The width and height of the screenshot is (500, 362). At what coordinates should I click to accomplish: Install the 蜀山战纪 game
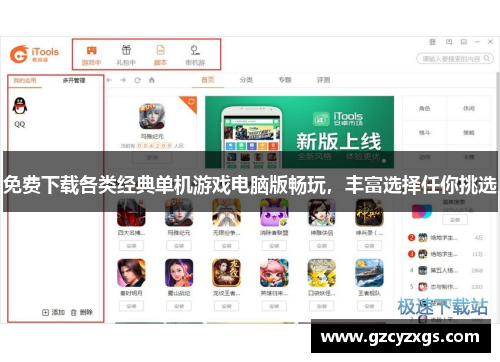[179, 306]
